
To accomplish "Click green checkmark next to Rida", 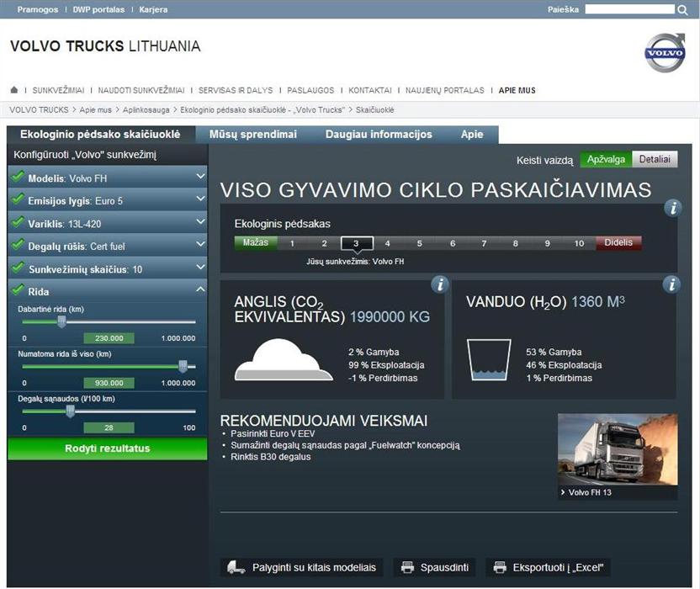I will (18, 289).
